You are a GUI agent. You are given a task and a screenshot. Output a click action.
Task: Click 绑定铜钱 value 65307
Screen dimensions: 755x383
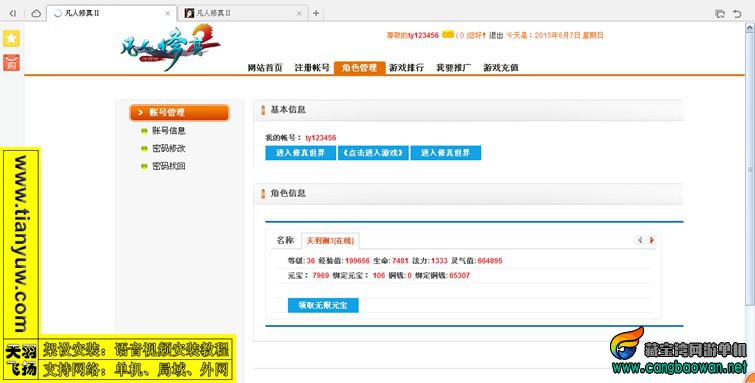[x=459, y=276]
